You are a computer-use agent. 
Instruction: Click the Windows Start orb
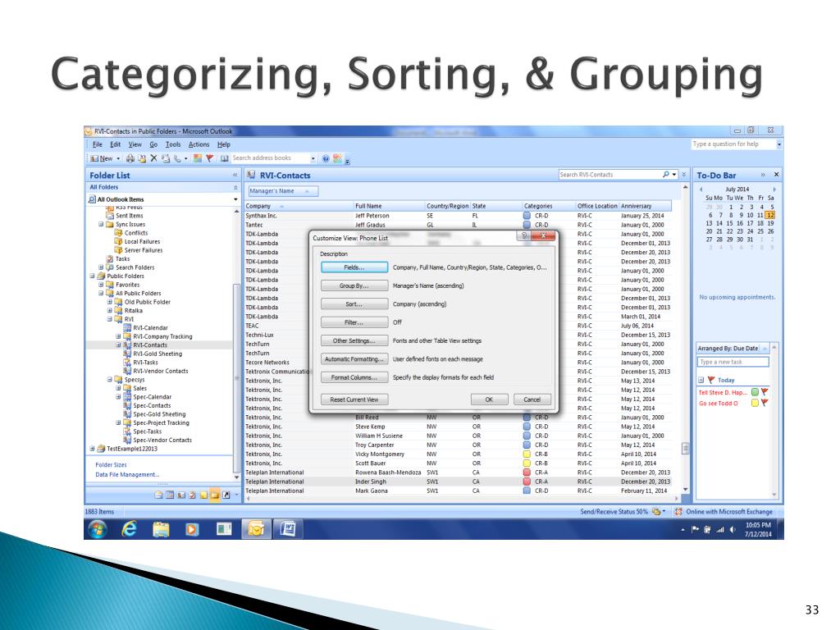[98, 529]
